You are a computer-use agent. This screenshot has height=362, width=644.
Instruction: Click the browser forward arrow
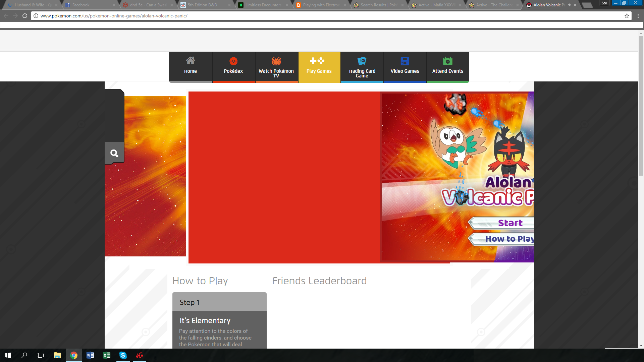click(x=15, y=16)
